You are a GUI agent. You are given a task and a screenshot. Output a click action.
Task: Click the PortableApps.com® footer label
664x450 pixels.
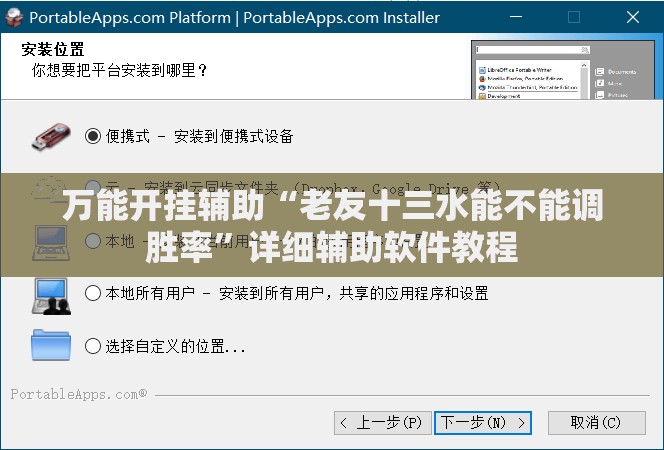point(79,394)
